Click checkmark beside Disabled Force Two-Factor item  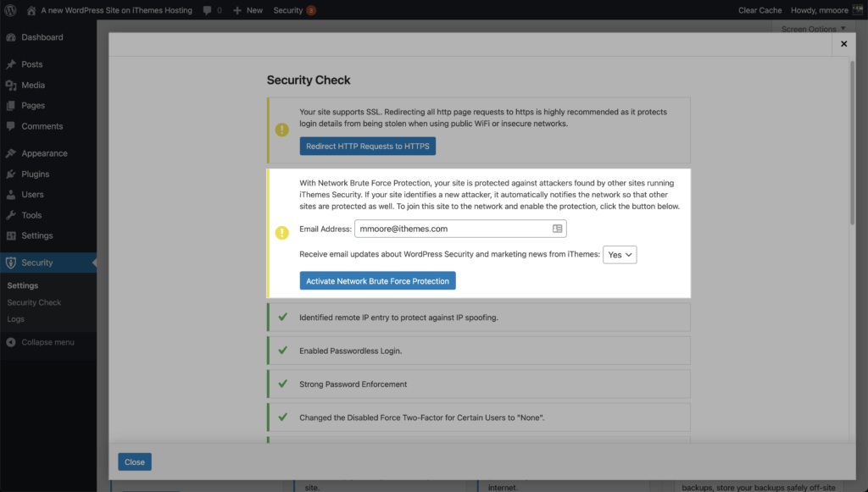[x=283, y=417]
